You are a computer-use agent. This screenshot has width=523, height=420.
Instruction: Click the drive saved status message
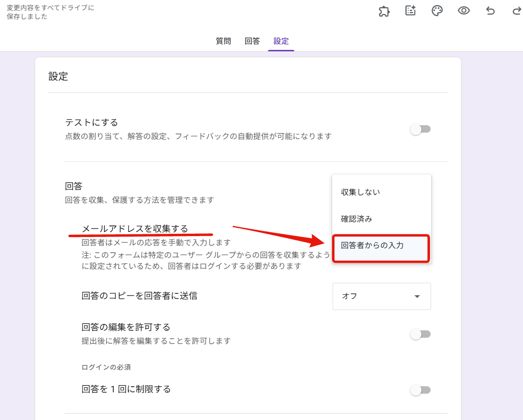coord(50,12)
